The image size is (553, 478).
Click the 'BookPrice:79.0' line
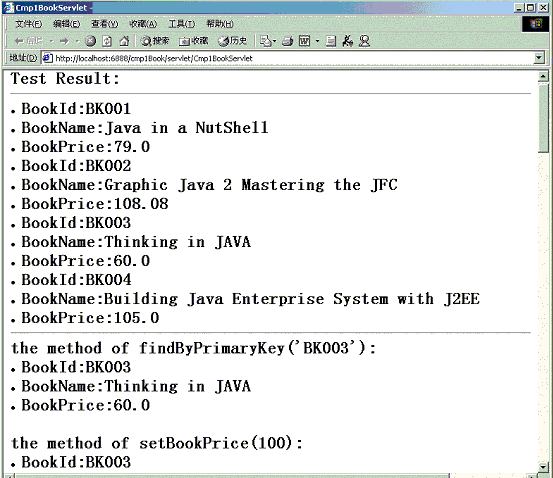(86, 147)
